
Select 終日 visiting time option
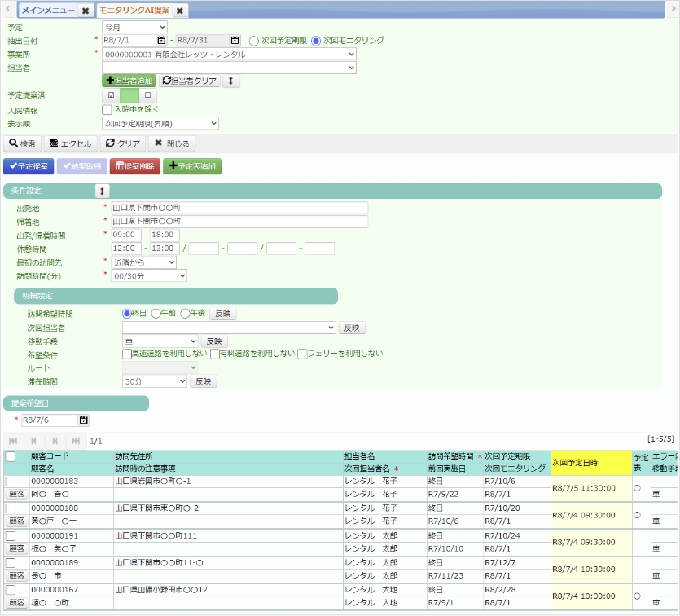pos(127,313)
